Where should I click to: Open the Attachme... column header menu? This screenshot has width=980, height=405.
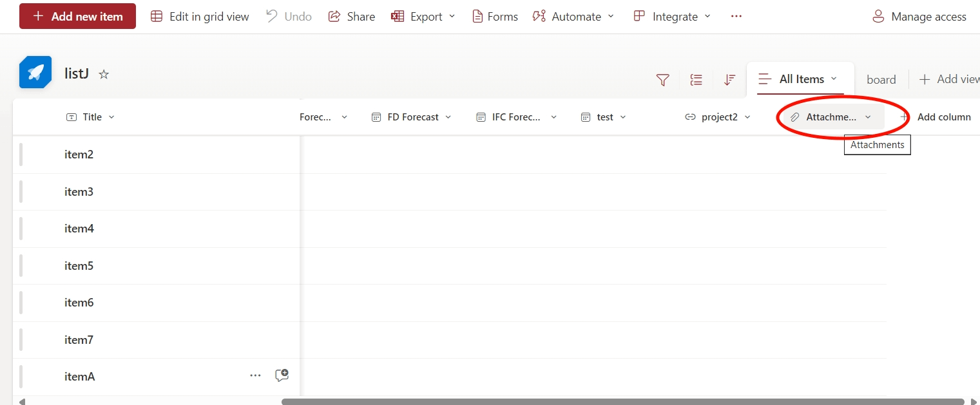click(831, 117)
